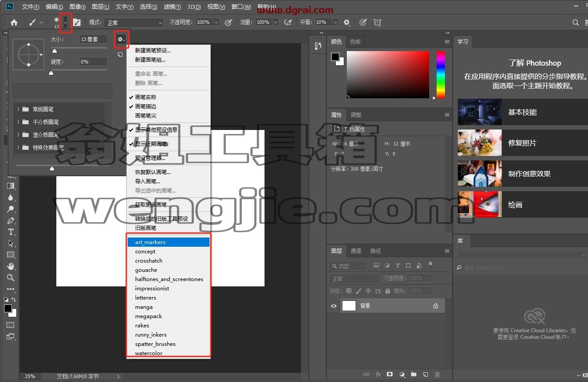Select the Pen tool
Image resolution: width=588 pixels, height=382 pixels.
[11, 220]
